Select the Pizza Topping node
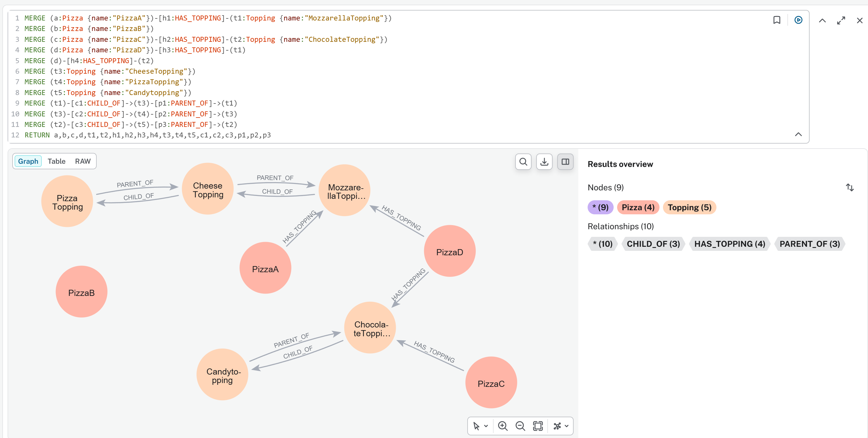 pyautogui.click(x=67, y=201)
